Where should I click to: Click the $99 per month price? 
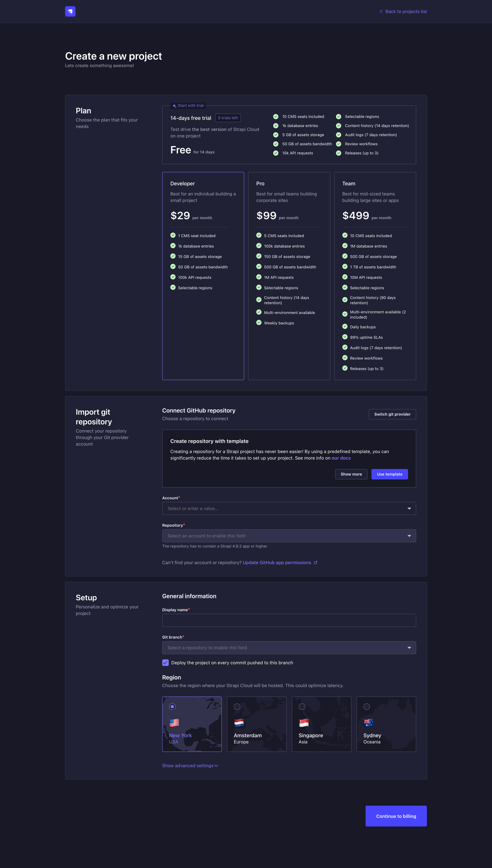click(277, 216)
